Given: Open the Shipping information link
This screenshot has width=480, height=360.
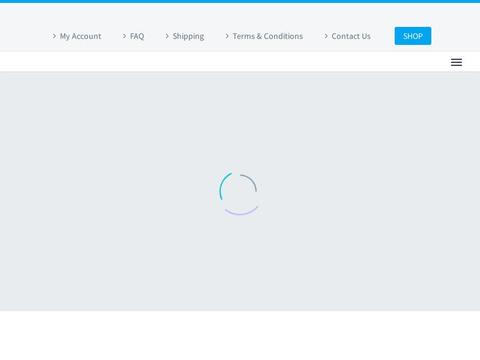Looking at the screenshot, I should pos(188,36).
